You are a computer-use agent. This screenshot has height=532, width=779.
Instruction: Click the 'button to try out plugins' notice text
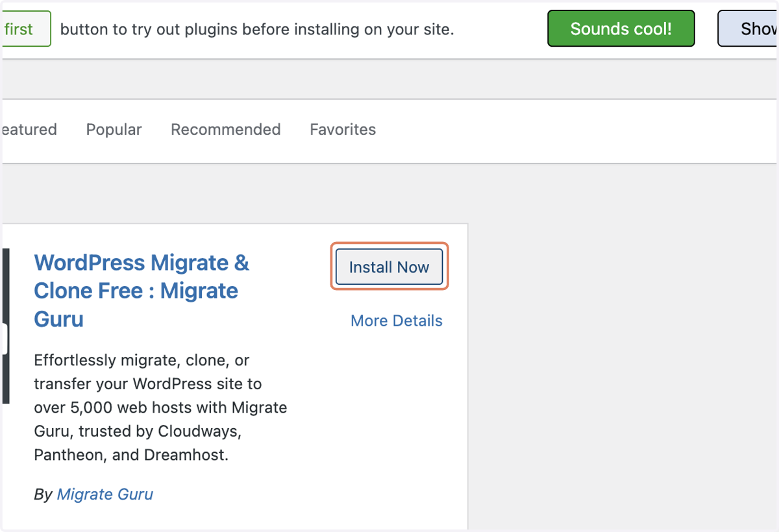click(257, 29)
